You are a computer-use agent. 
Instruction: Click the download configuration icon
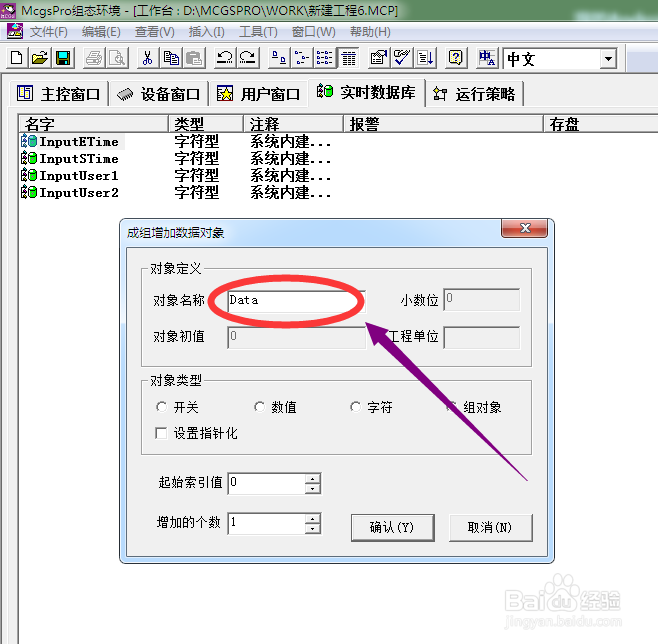[x=425, y=58]
